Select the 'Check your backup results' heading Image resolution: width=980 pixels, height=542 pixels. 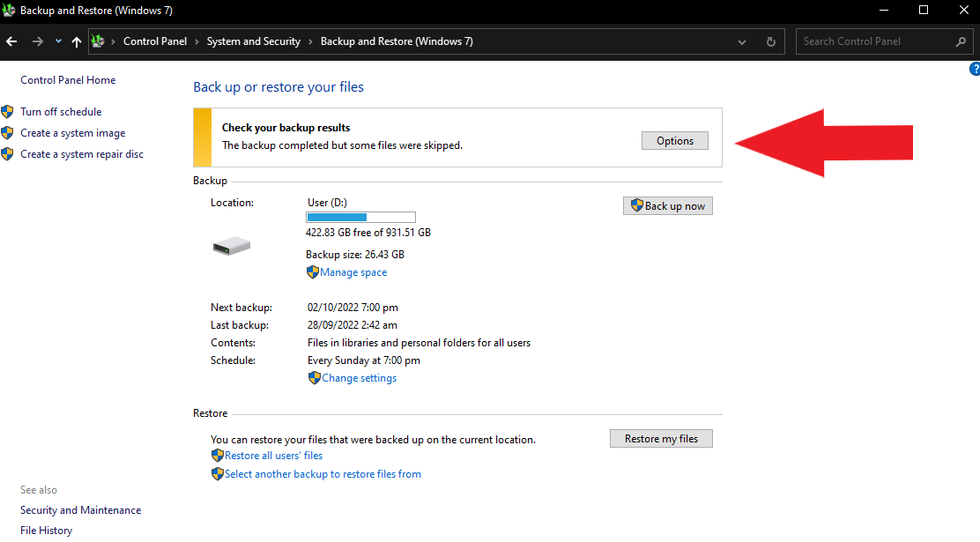point(286,128)
